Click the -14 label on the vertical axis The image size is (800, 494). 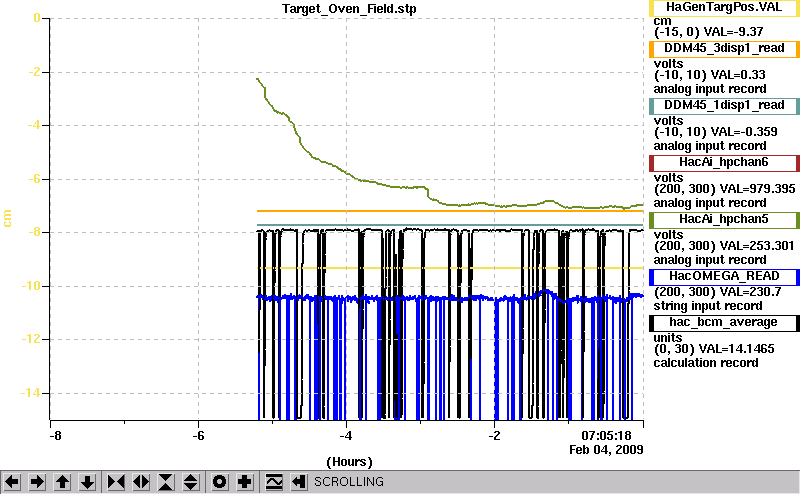click(x=30, y=393)
